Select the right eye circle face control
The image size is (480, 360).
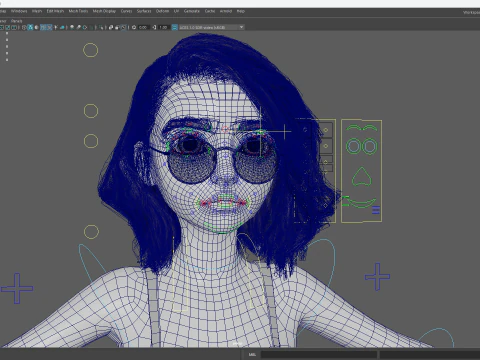pos(369,146)
